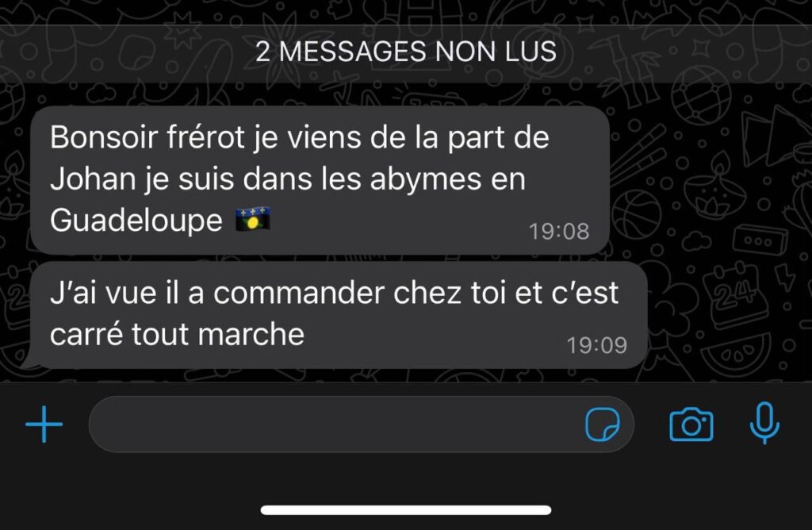Tap the word 'Johan' in the first message

pyautogui.click(x=93, y=179)
